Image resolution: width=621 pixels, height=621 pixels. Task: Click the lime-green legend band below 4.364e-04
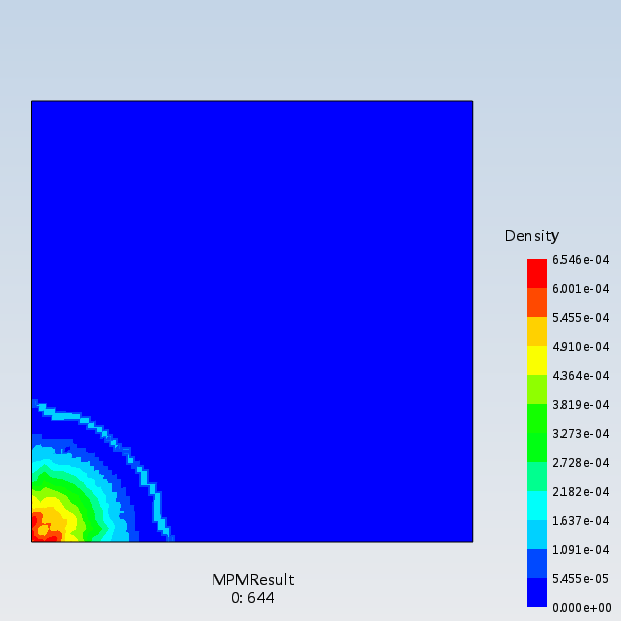point(537,389)
